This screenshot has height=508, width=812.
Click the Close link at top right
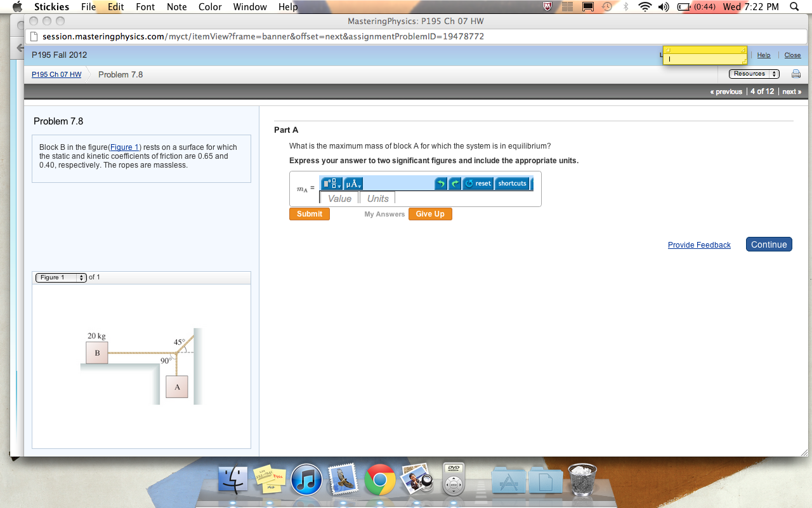point(792,55)
